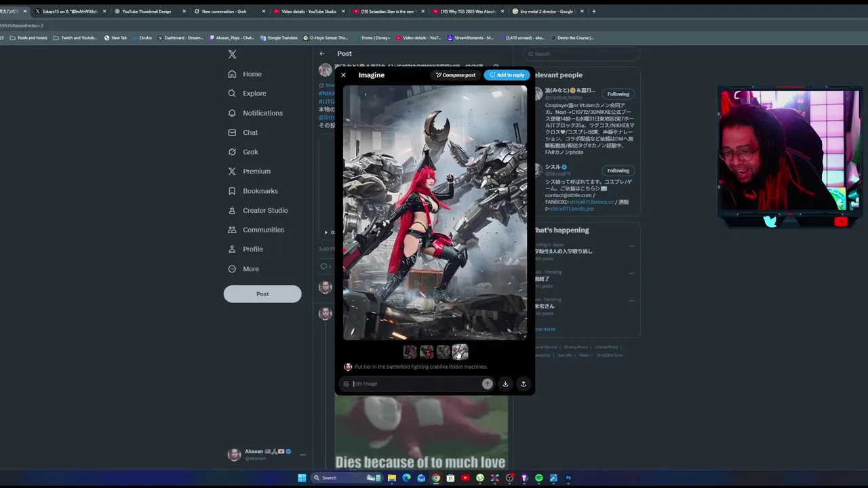868x488 pixels.
Task: Go to Home in the X sidebar
Action: pos(245,74)
